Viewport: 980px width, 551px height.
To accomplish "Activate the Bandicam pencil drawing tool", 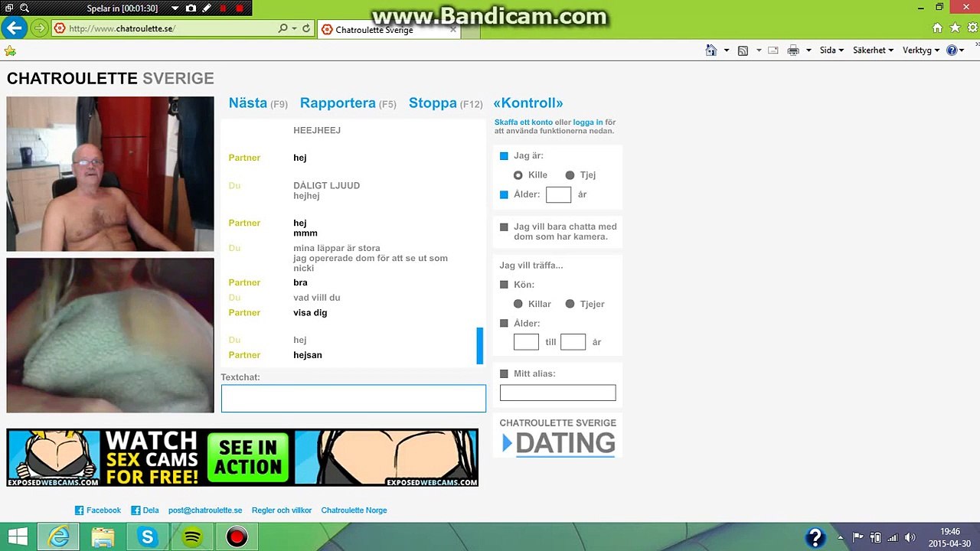I will [x=207, y=8].
